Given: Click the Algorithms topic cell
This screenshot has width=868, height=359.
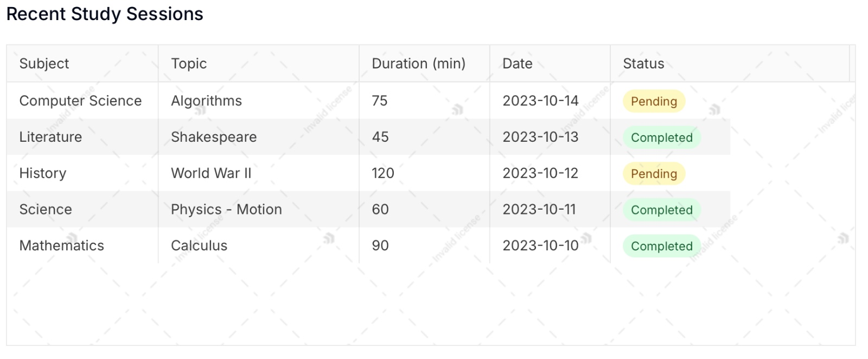Looking at the screenshot, I should [x=259, y=100].
